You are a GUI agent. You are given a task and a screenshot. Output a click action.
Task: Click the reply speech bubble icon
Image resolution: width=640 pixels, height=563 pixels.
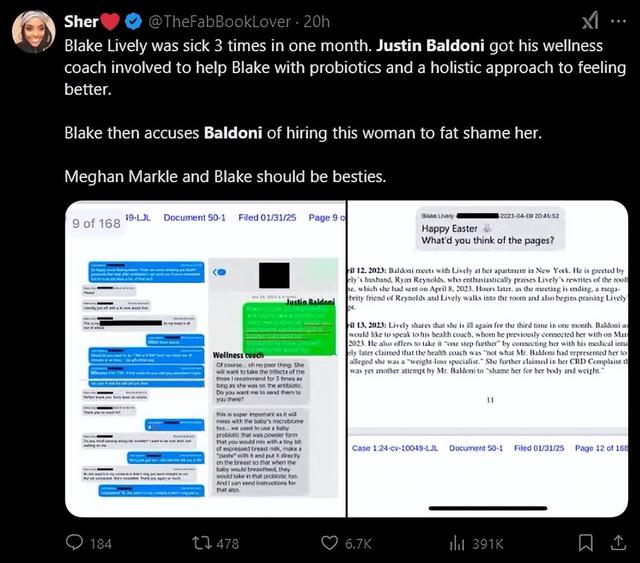[x=74, y=543]
